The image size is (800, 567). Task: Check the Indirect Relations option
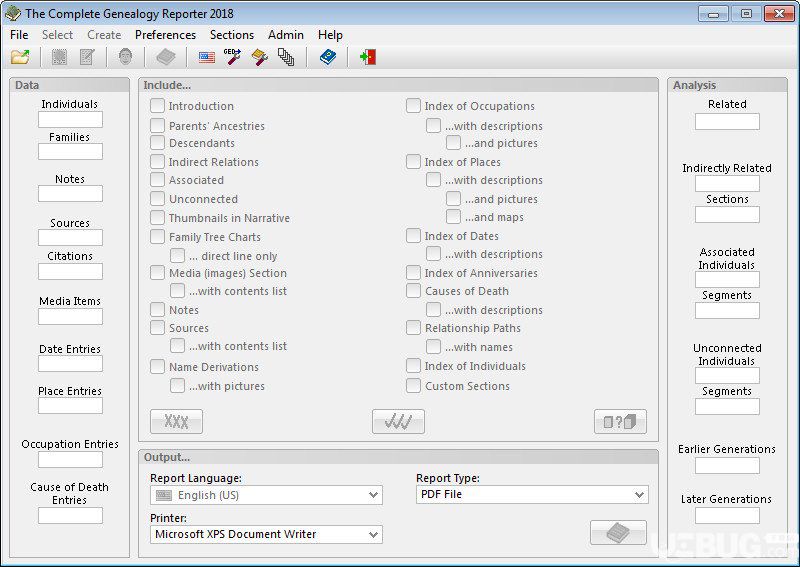[157, 162]
